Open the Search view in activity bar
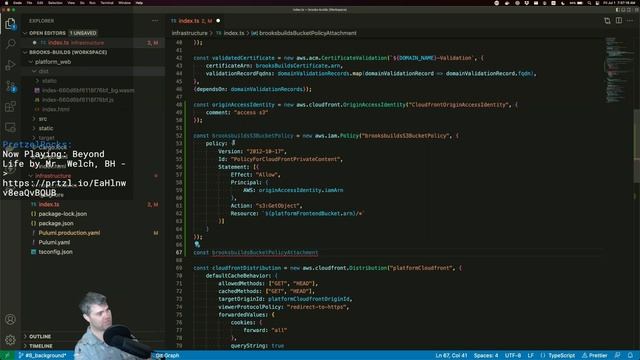640x360 pixels. pyautogui.click(x=10, y=44)
